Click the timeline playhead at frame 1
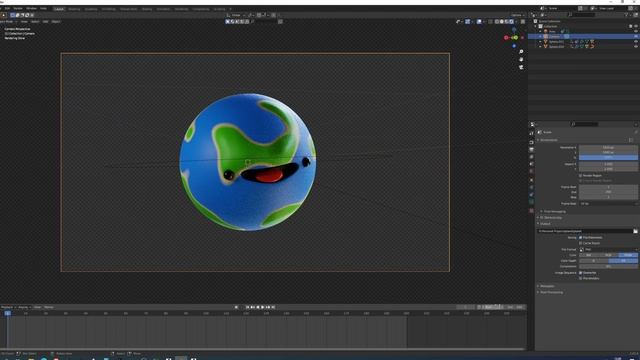Image resolution: width=640 pixels, height=360 pixels. [x=7, y=313]
